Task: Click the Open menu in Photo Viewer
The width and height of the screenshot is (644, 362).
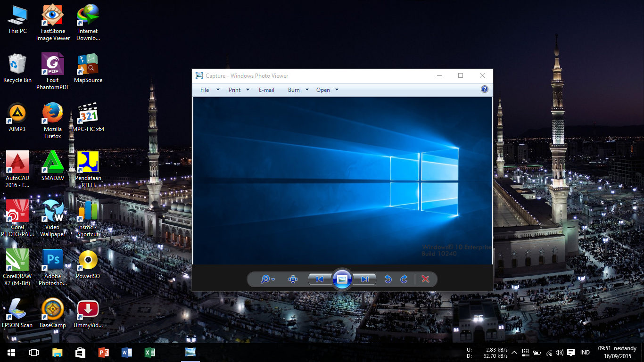Action: pyautogui.click(x=323, y=90)
